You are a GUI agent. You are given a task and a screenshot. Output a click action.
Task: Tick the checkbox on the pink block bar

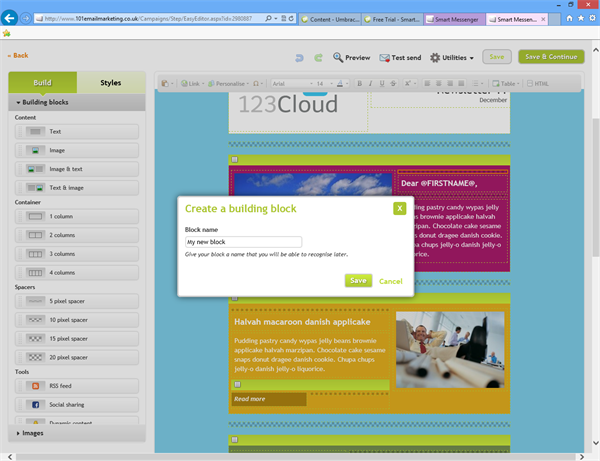tap(235, 160)
